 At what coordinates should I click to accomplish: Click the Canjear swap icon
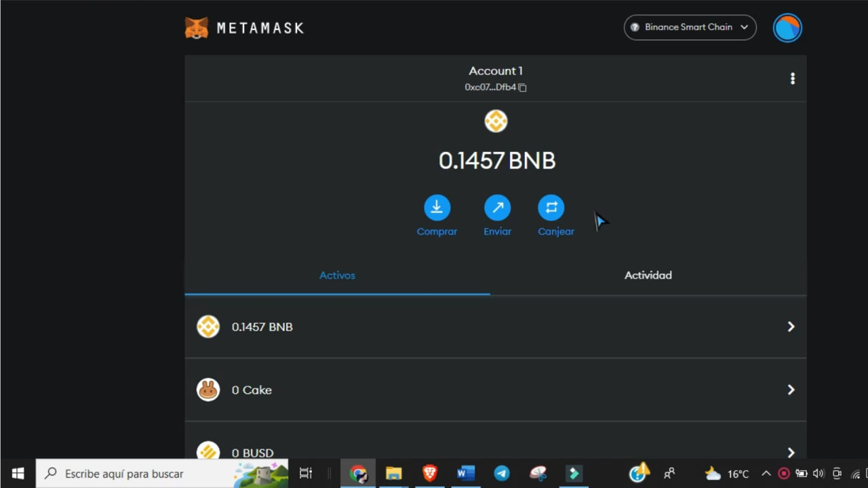(x=551, y=207)
